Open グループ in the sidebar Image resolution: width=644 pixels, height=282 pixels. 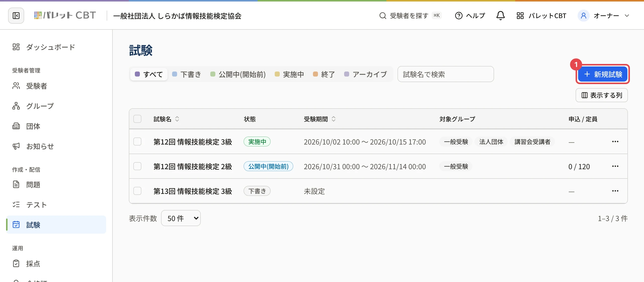(56, 106)
